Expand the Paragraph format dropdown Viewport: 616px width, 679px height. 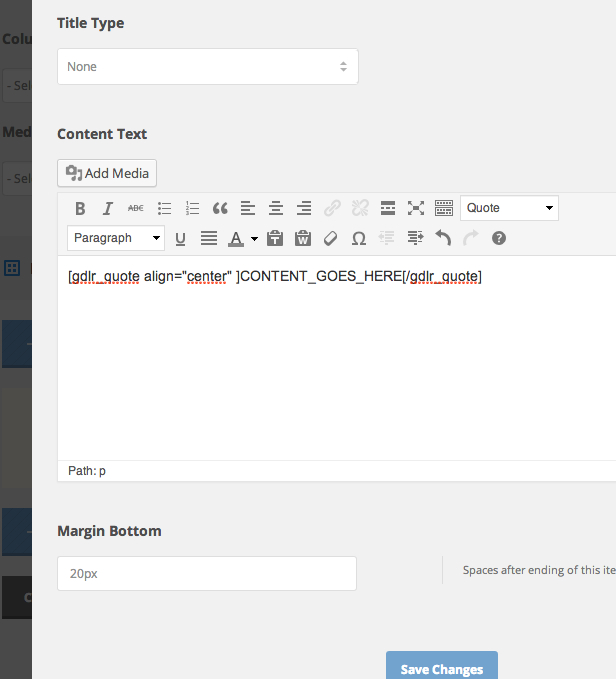point(116,238)
